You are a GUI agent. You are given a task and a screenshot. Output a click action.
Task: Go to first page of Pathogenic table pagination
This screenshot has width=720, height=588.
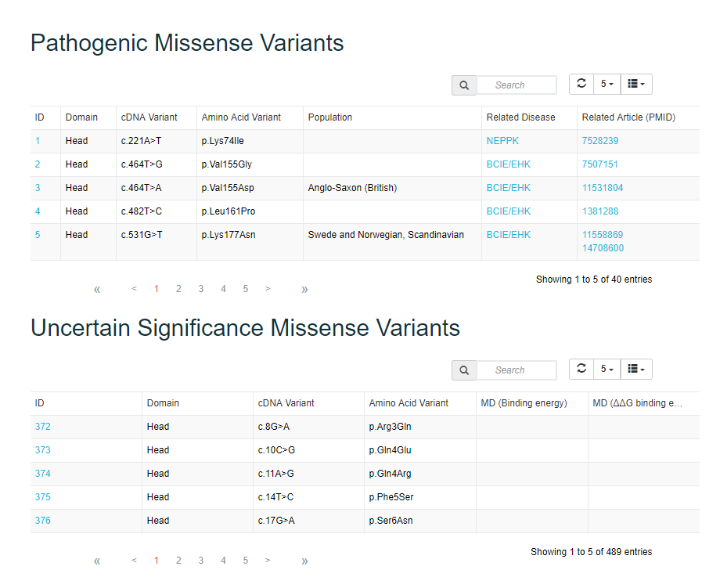pyautogui.click(x=97, y=289)
